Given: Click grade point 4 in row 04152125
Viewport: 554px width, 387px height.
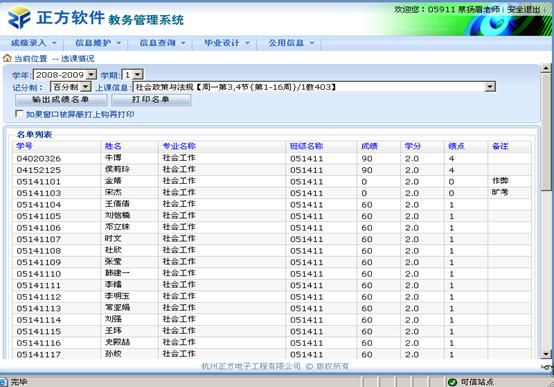Looking at the screenshot, I should [x=451, y=170].
